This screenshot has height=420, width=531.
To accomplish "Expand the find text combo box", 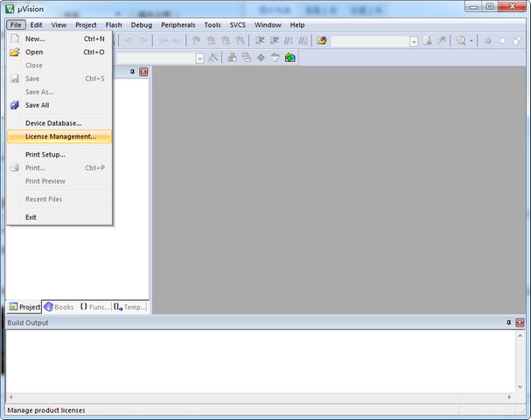I will 411,40.
